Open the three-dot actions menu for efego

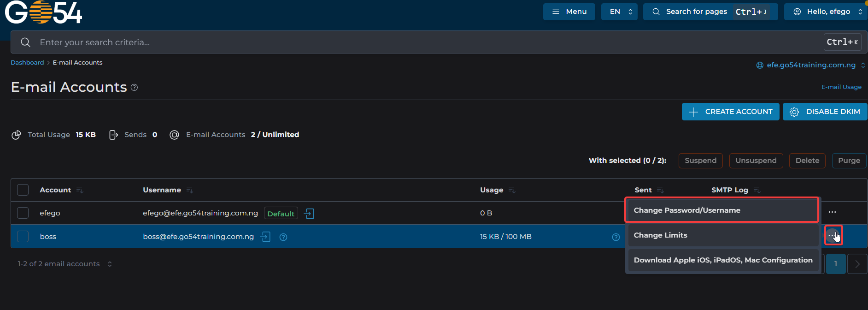pos(832,212)
